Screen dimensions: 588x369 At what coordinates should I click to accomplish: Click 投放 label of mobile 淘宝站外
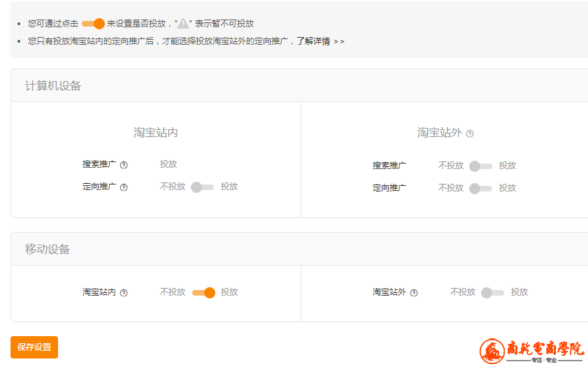[519, 291]
